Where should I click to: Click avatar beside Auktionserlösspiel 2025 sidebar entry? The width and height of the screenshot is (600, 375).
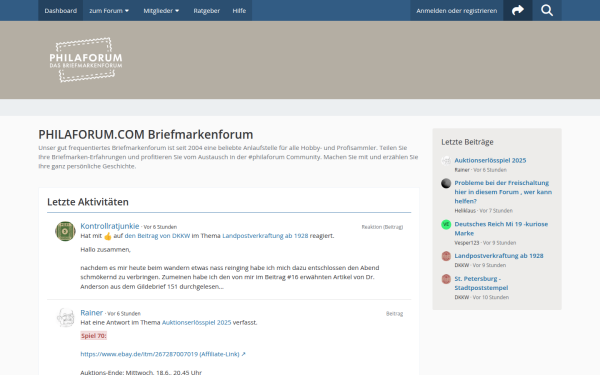tap(446, 160)
